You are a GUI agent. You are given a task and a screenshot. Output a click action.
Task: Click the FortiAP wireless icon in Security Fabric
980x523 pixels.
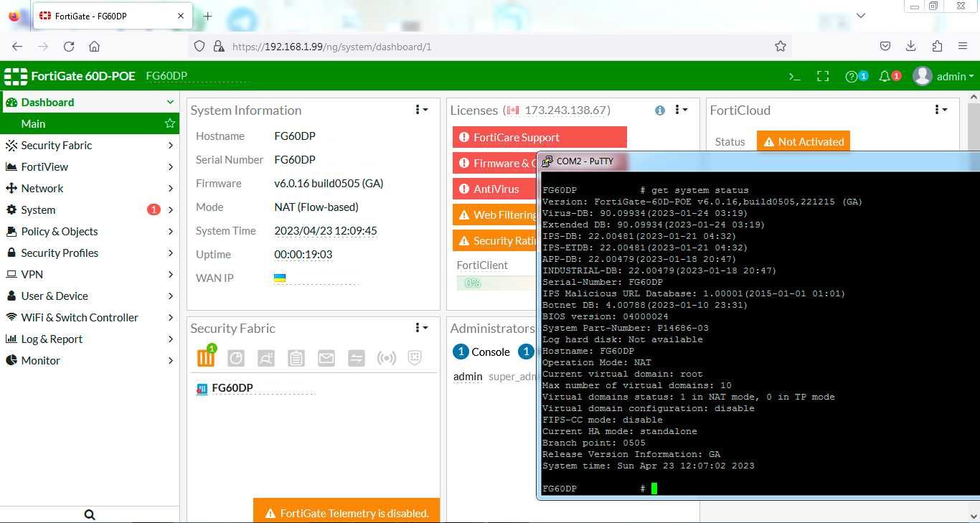coord(387,358)
